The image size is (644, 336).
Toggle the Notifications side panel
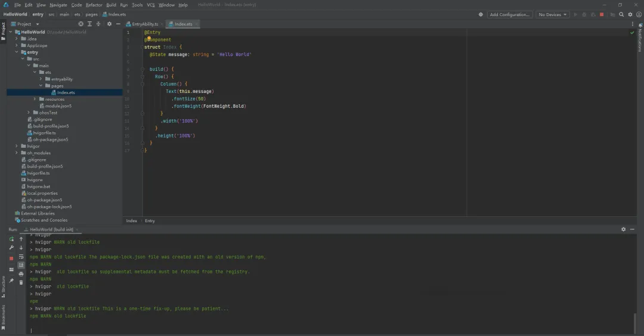640,38
